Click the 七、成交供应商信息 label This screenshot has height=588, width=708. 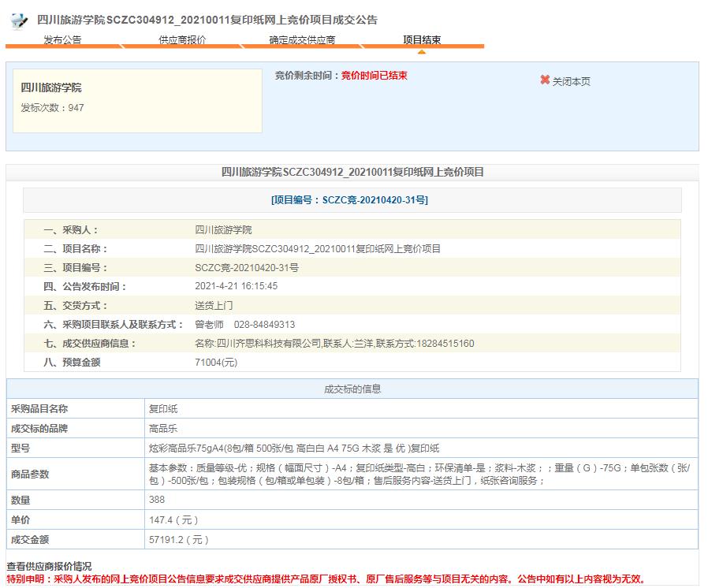click(89, 344)
